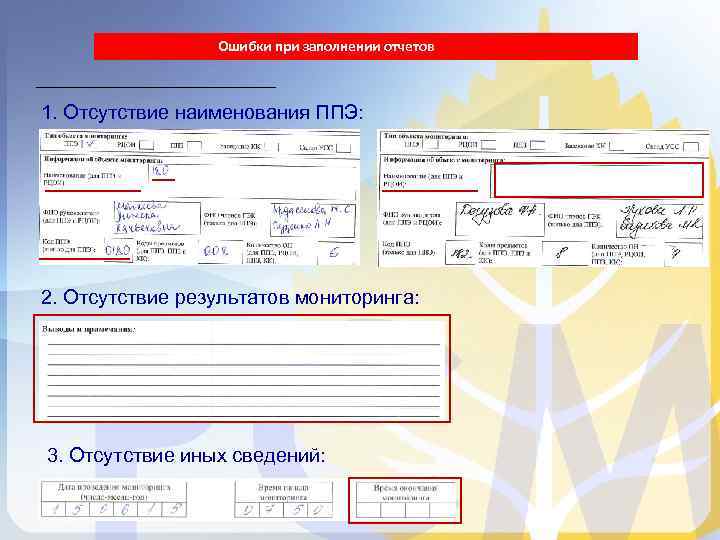Click the underlined Наименование value in left form

[x=162, y=172]
